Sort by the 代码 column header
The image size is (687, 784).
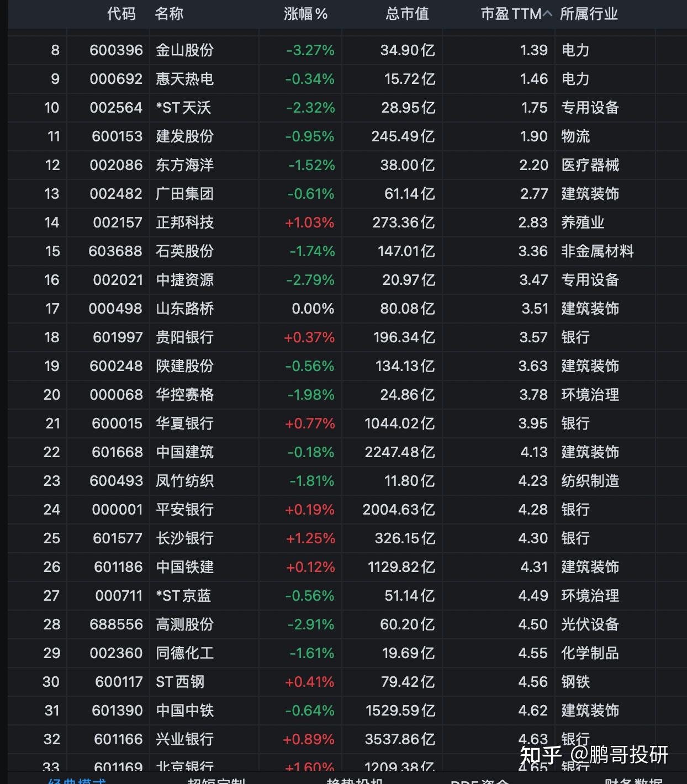(x=121, y=14)
